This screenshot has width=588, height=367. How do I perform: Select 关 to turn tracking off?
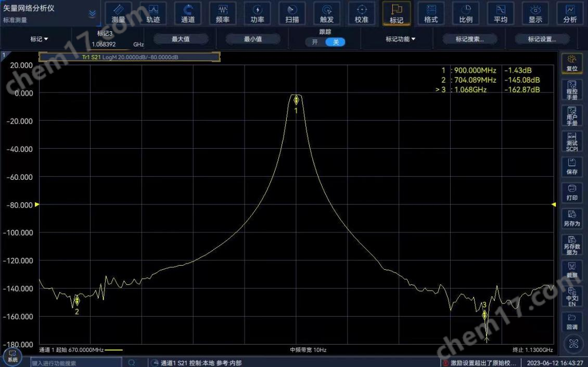pos(336,42)
